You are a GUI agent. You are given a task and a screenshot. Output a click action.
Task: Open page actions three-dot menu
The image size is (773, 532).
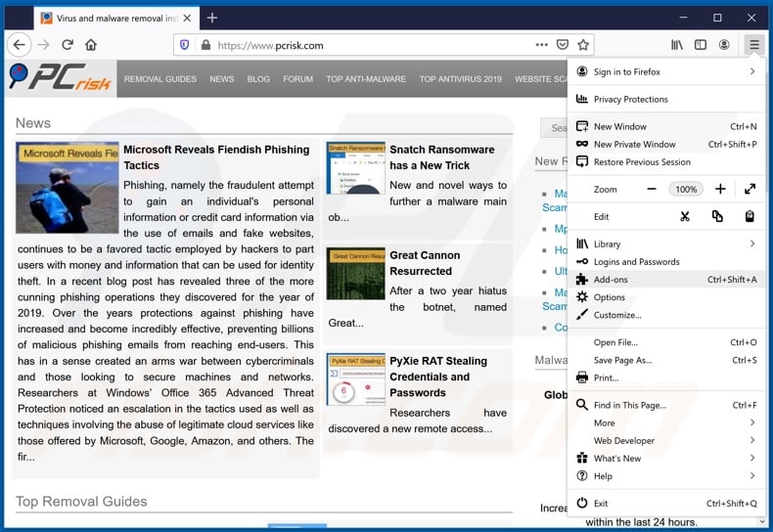click(541, 45)
